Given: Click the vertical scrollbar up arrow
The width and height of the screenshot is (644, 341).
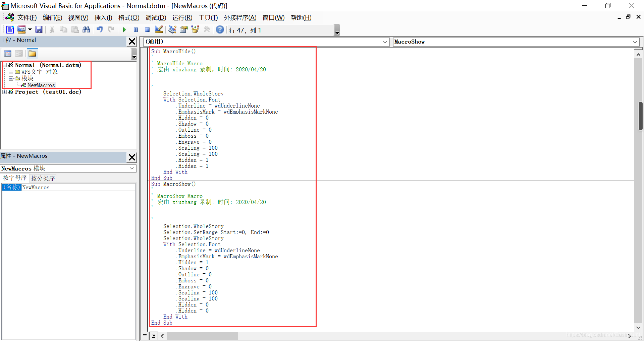Looking at the screenshot, I should 638,55.
